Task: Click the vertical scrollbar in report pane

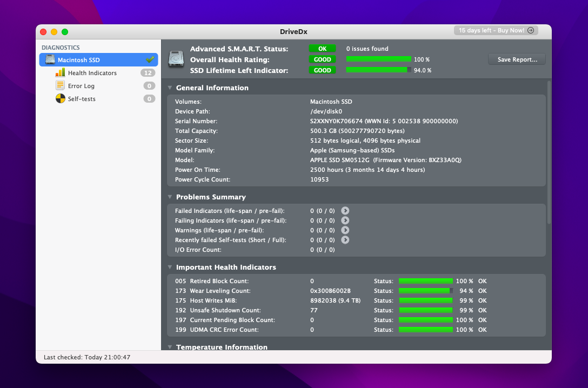Action: tap(549, 151)
